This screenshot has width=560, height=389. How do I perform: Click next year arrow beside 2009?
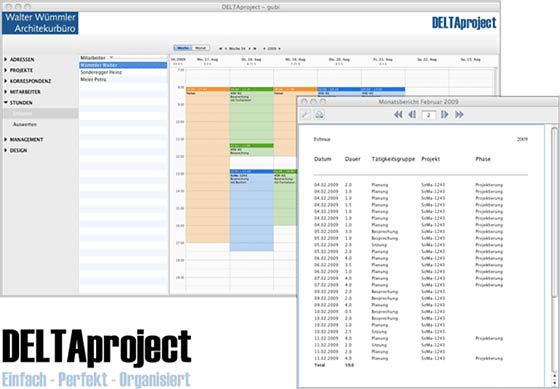[279, 49]
